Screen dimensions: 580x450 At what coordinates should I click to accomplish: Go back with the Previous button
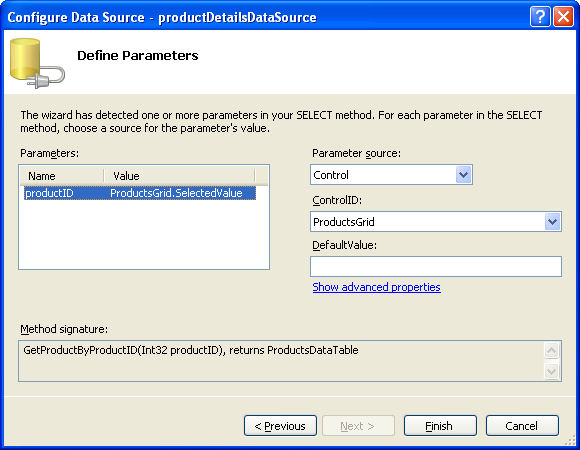(280, 426)
